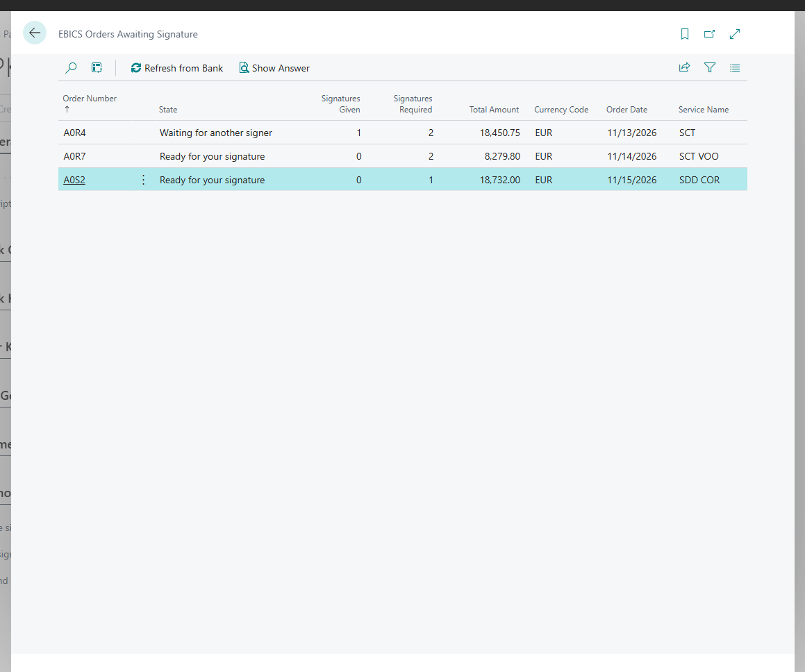Open the State column header menu
The image size is (805, 672).
click(168, 110)
